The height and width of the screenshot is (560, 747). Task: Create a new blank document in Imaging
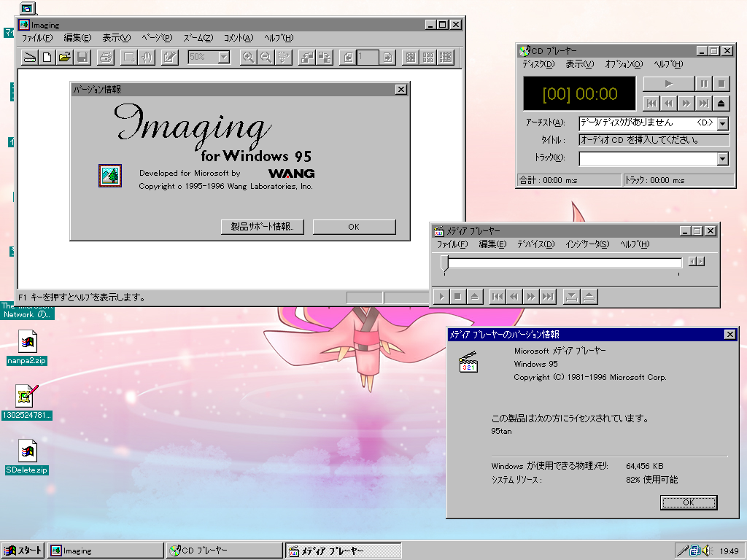click(x=47, y=58)
